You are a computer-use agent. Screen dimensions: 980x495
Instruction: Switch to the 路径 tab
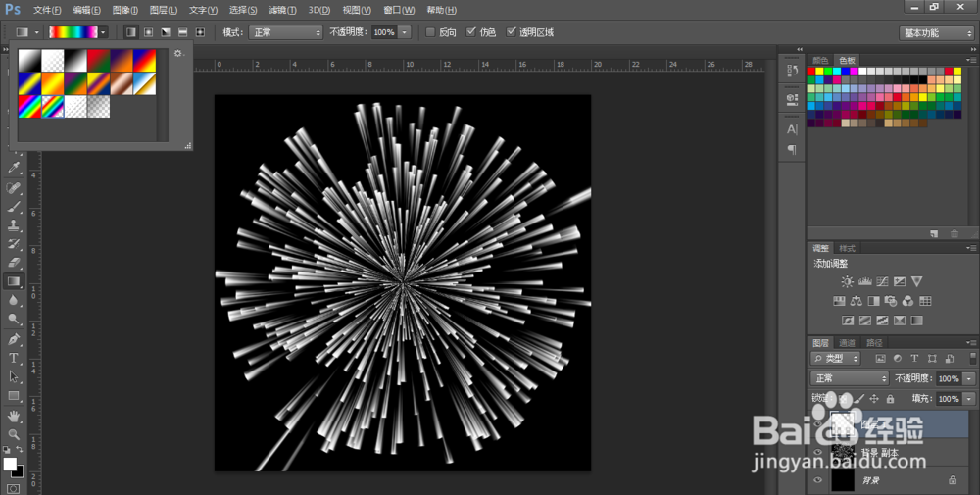pos(874,342)
